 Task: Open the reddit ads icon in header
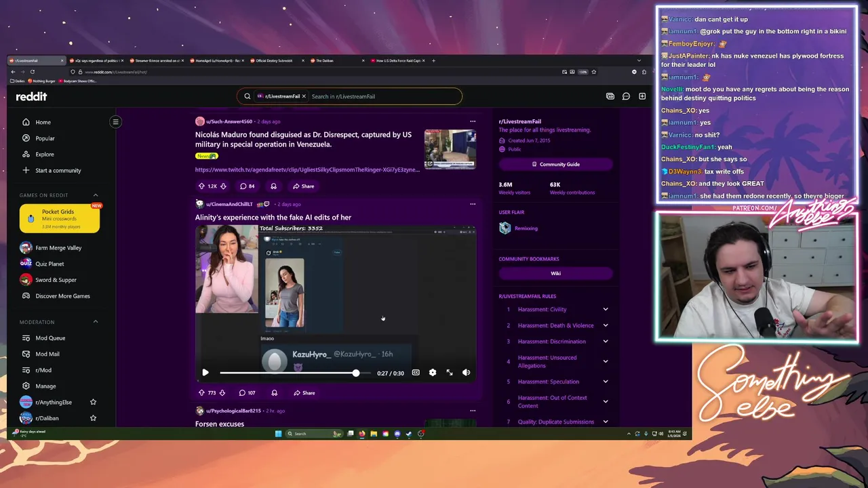coord(610,96)
